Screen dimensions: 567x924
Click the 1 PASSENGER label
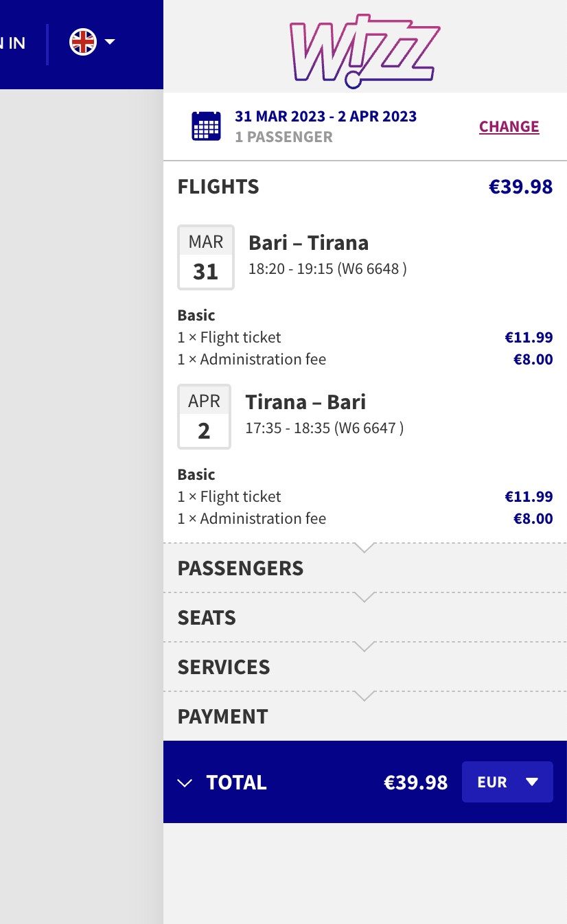click(x=283, y=137)
